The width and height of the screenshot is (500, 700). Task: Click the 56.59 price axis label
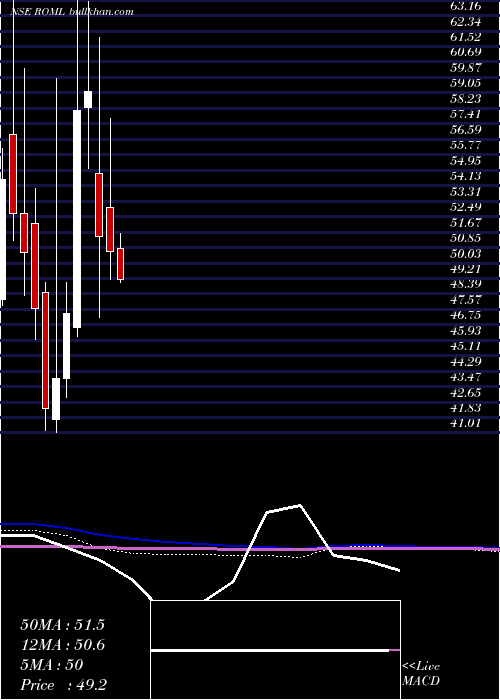(466, 130)
